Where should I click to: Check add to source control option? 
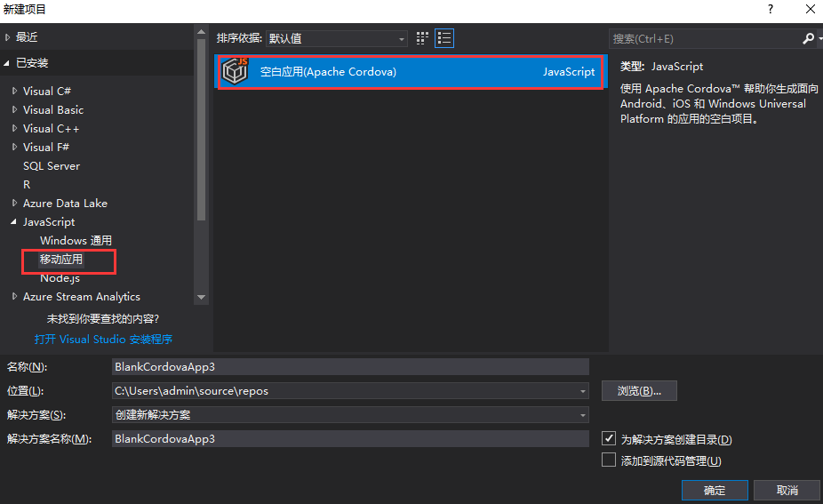[x=609, y=460]
